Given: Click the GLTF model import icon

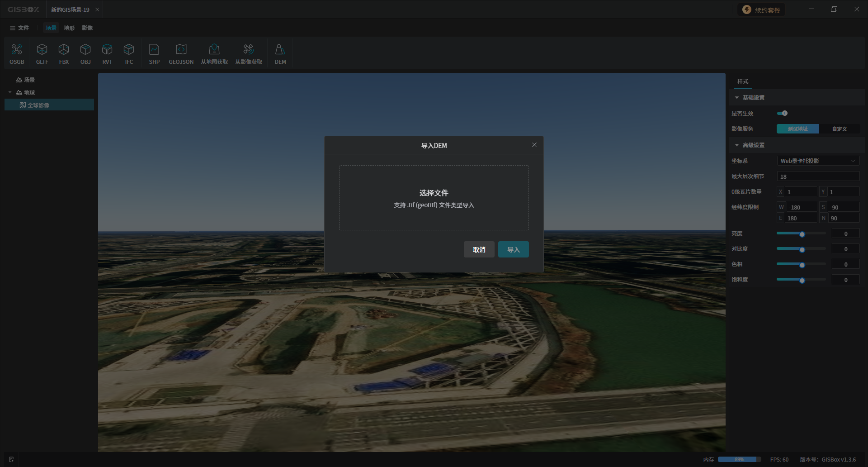Looking at the screenshot, I should click(42, 54).
